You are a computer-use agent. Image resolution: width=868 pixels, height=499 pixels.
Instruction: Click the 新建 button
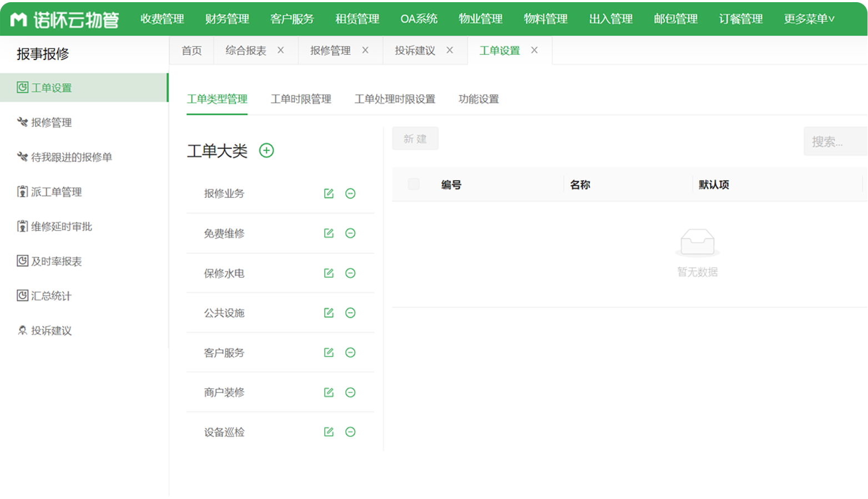coord(415,139)
